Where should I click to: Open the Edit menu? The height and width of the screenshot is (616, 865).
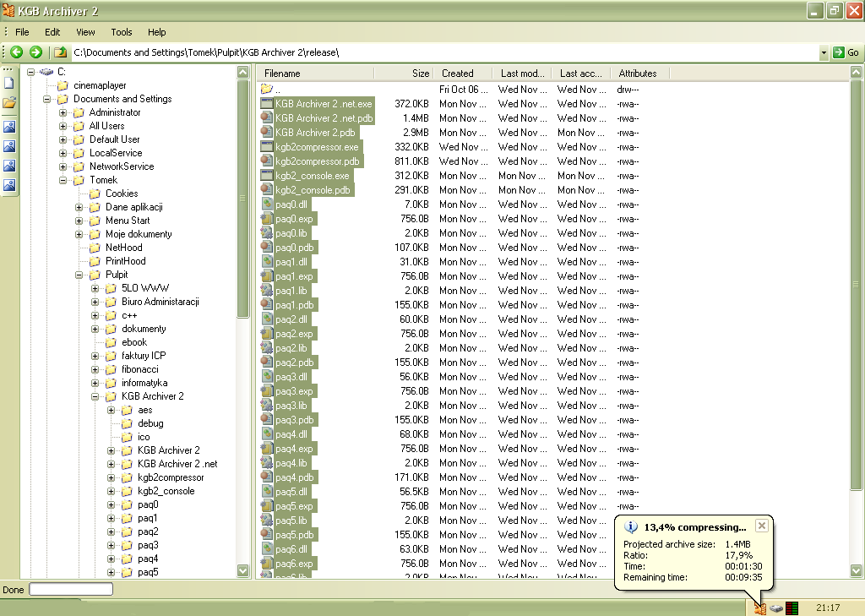[x=52, y=32]
